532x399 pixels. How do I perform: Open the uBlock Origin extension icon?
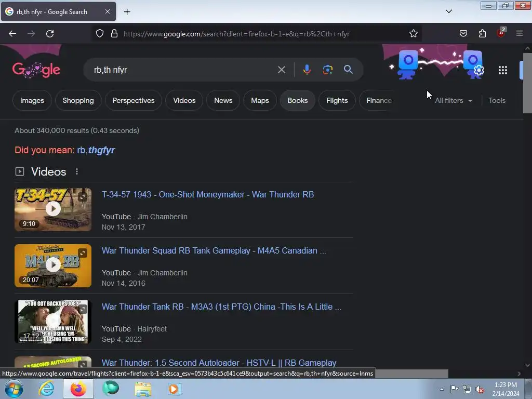click(x=501, y=33)
